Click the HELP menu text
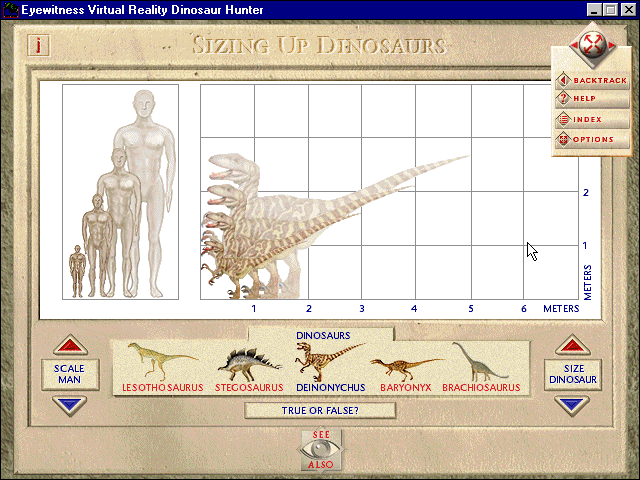The height and width of the screenshot is (480, 640). pyautogui.click(x=584, y=99)
